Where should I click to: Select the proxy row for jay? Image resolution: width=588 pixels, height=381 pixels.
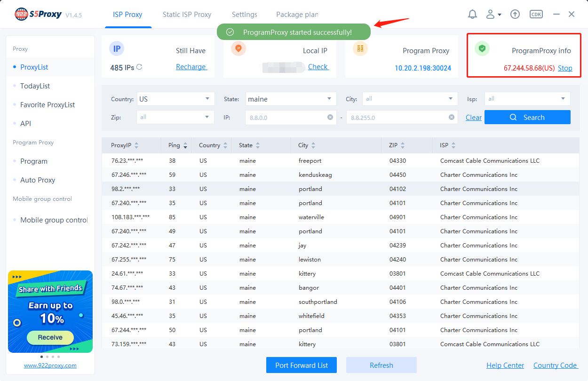pyautogui.click(x=341, y=246)
